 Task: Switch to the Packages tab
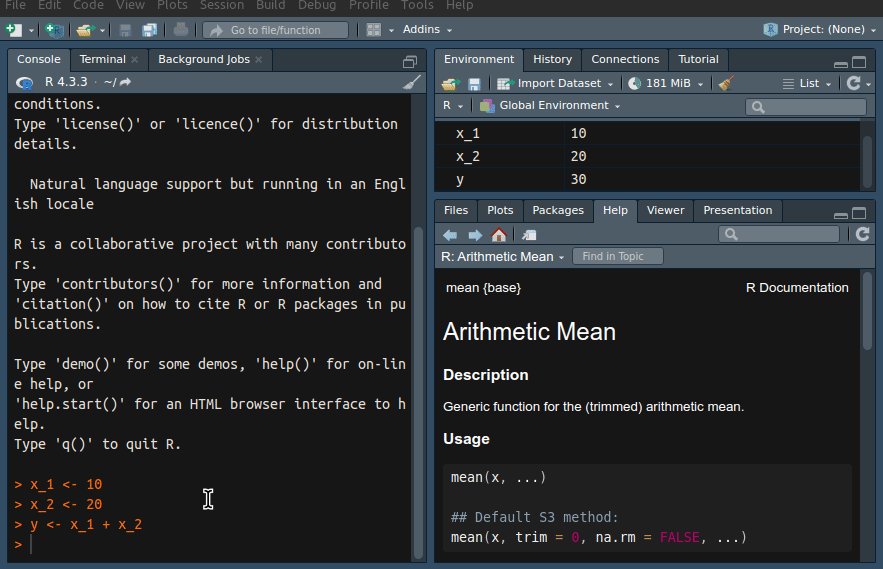(x=557, y=210)
